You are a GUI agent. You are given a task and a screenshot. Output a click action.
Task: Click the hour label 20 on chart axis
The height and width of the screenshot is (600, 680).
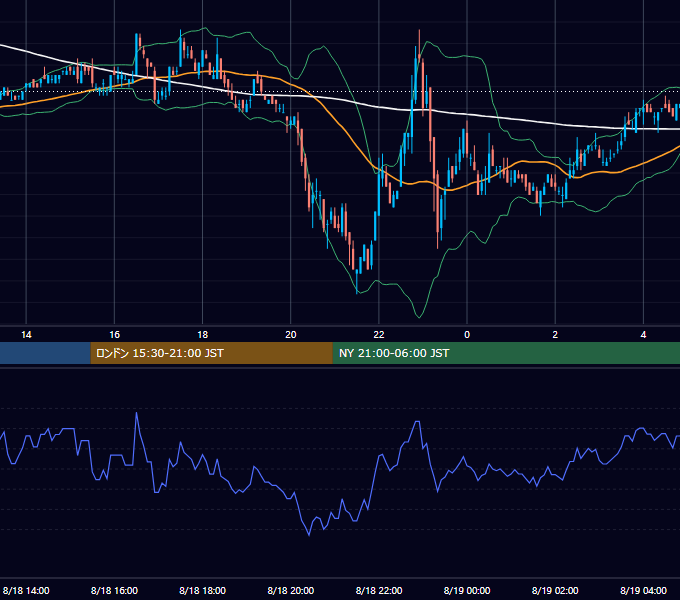[291, 335]
